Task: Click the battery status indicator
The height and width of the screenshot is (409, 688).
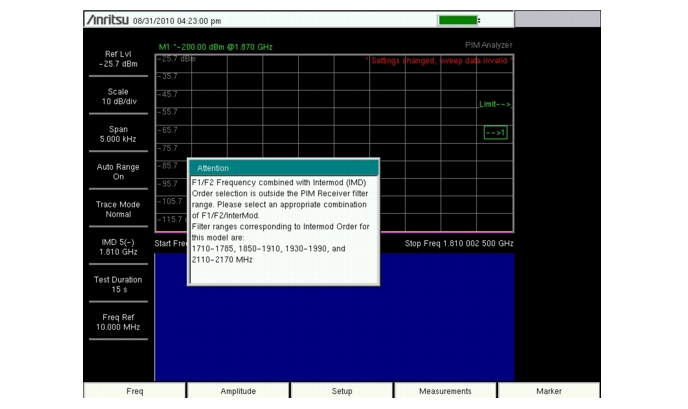Action: pos(459,20)
